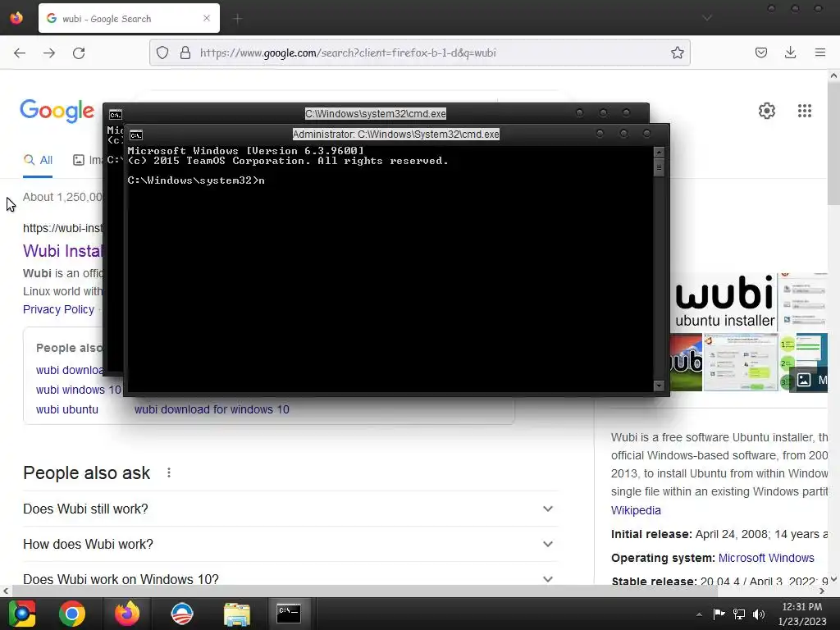Click page vertical scrollbar up arrow

point(833,76)
